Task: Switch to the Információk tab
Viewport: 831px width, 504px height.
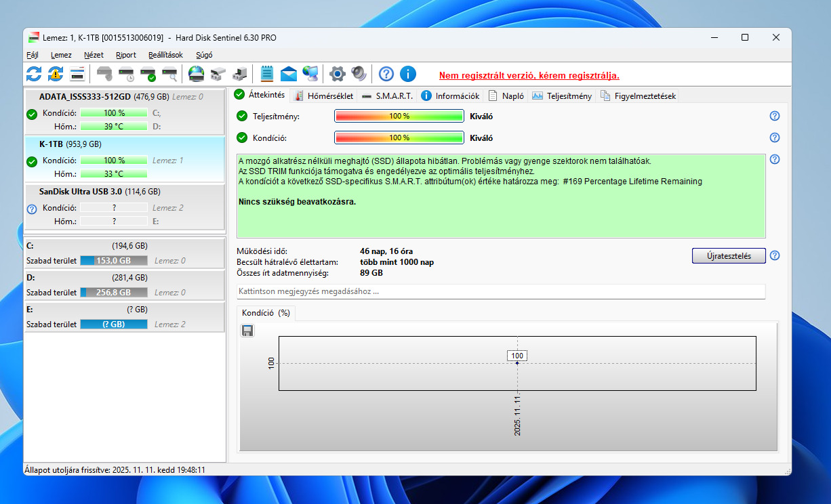Action: click(450, 96)
